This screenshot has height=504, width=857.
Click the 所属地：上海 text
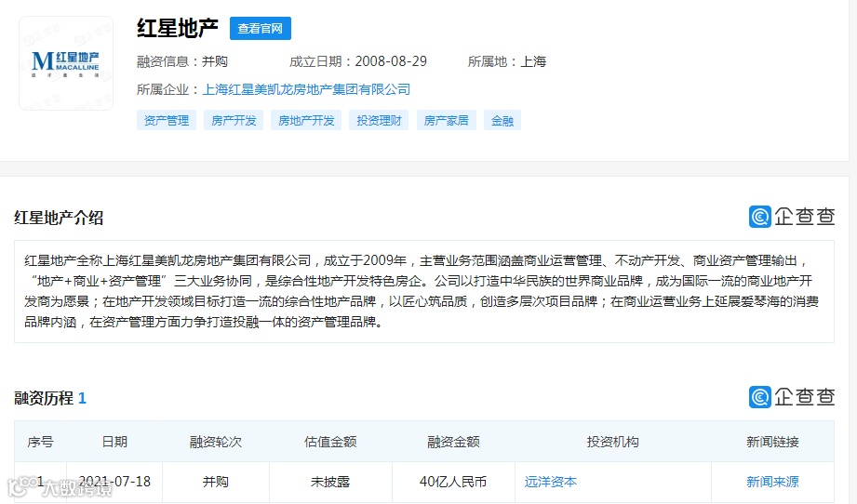pyautogui.click(x=506, y=61)
